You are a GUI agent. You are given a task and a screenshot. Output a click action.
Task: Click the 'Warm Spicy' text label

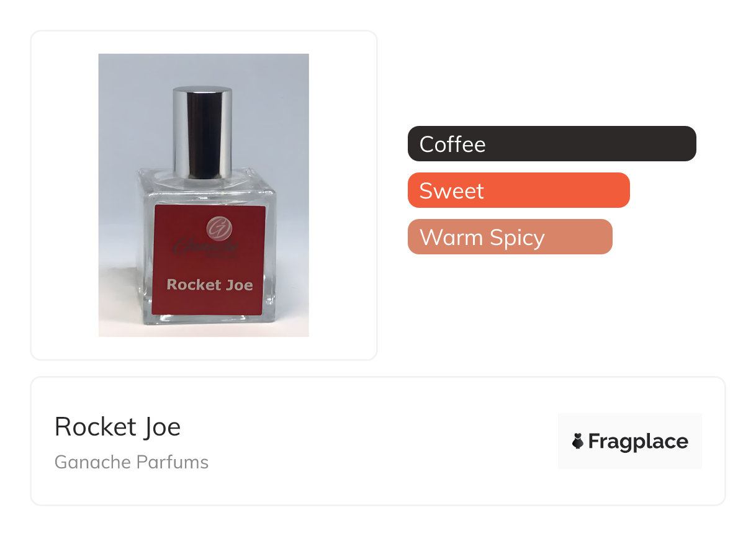[482, 237]
